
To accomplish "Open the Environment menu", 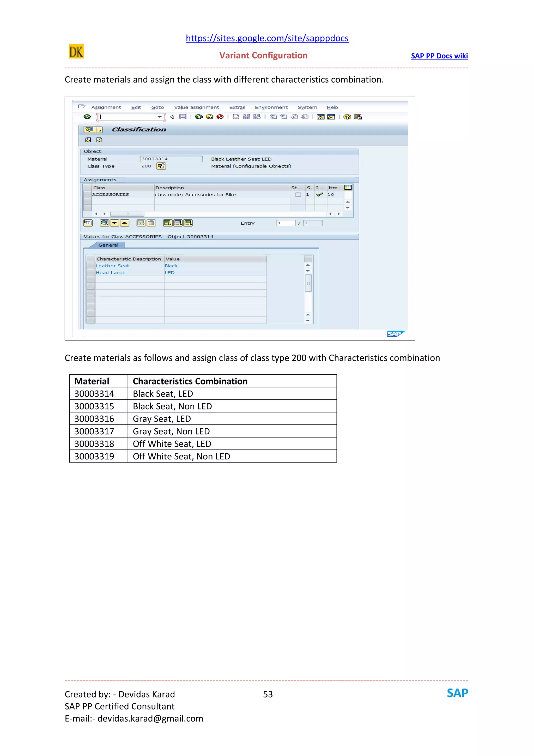I will click(x=271, y=107).
